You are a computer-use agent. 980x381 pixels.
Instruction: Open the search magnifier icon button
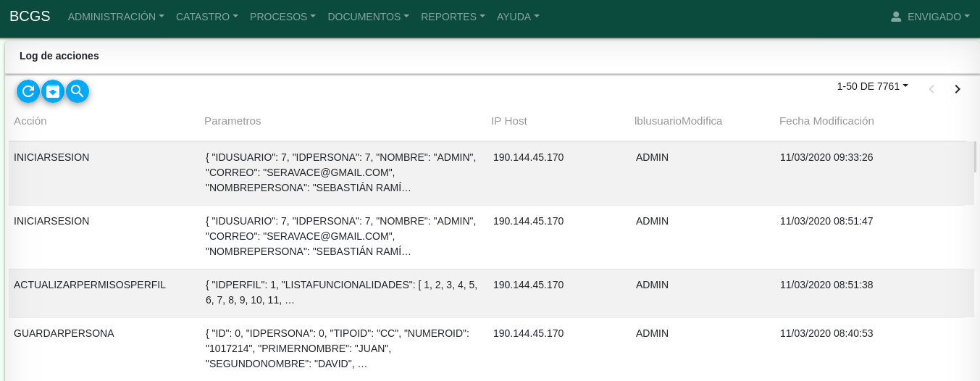(x=78, y=91)
